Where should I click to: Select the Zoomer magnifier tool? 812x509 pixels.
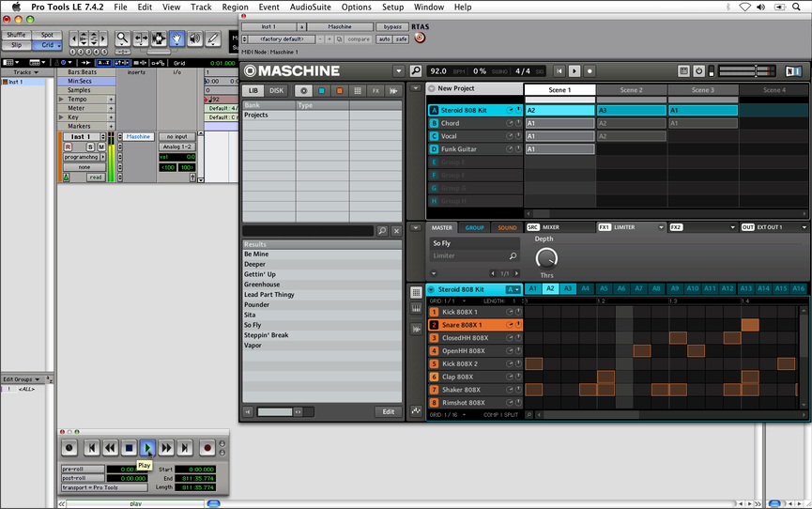tap(123, 39)
